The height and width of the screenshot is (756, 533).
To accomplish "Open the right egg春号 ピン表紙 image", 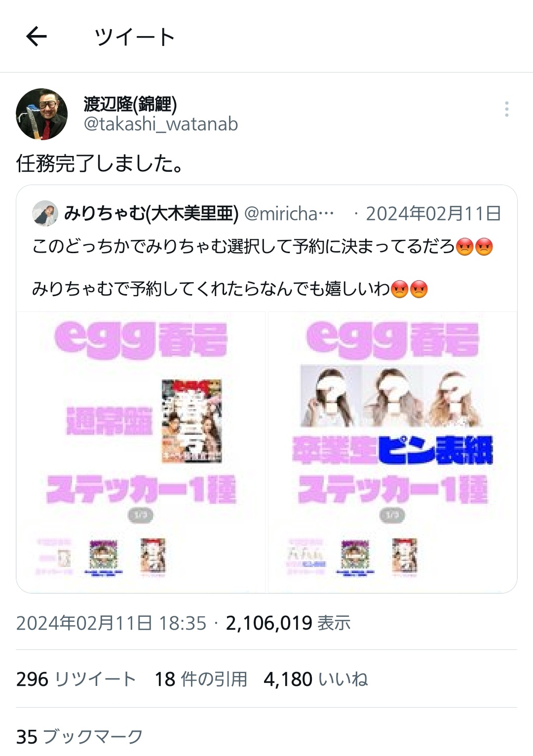I will pos(392,452).
